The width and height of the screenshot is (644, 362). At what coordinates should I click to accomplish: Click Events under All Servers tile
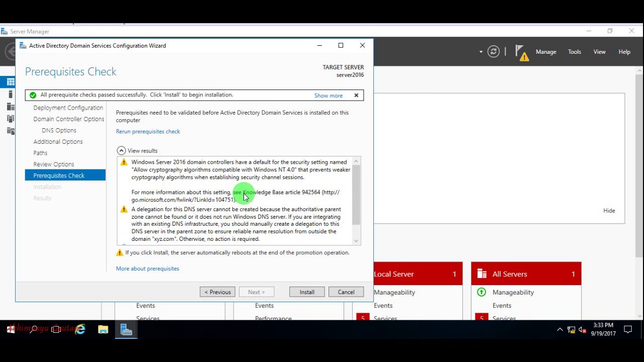(x=502, y=306)
